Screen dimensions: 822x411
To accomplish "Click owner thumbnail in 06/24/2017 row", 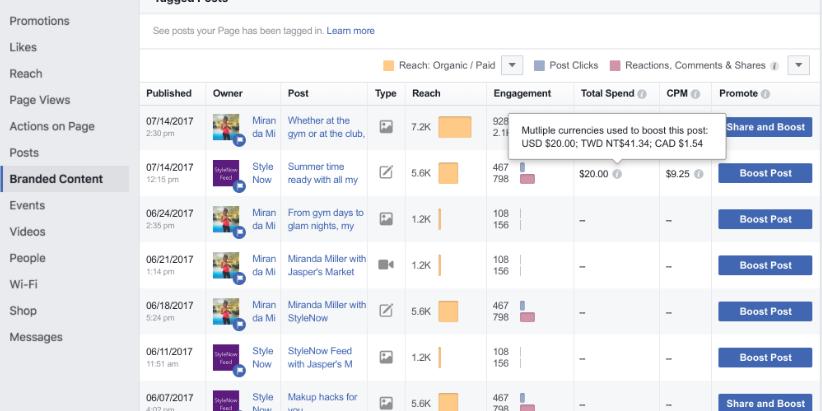I will pyautogui.click(x=226, y=219).
